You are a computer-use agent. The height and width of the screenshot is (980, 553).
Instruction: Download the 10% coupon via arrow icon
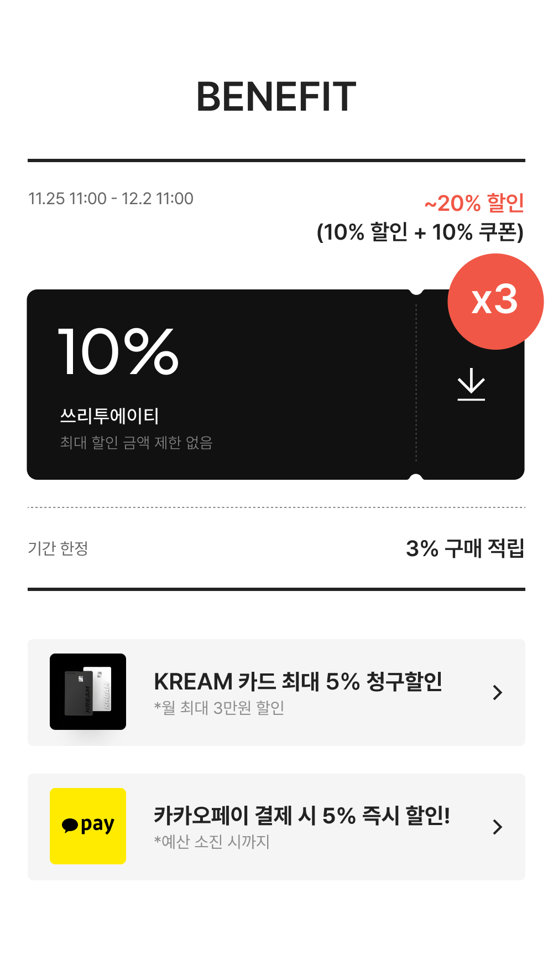[x=471, y=384]
